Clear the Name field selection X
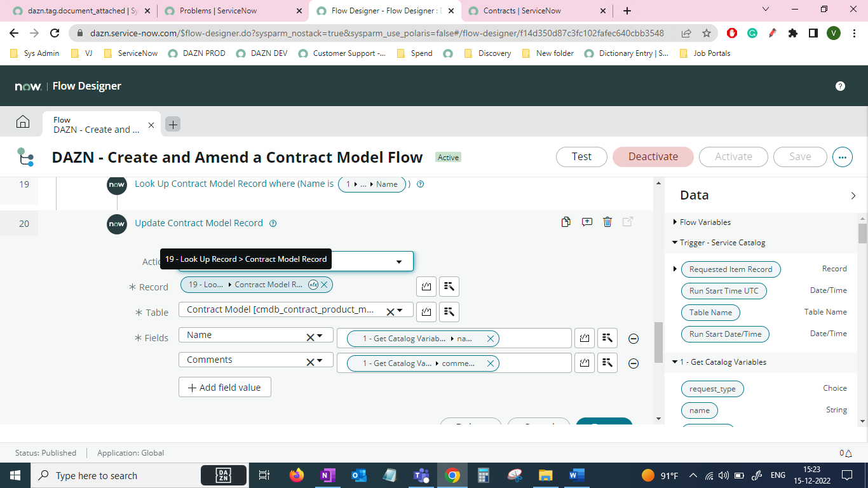 pos(310,336)
